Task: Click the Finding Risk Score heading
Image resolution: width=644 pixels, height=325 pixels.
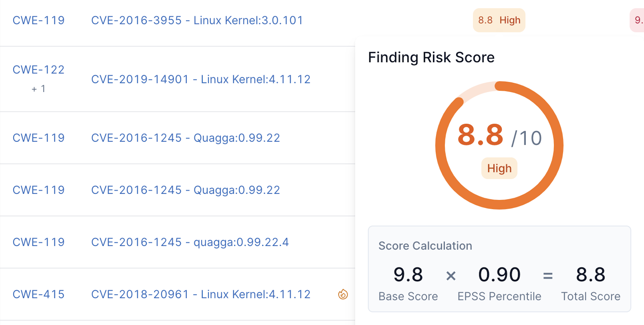Action: [431, 57]
